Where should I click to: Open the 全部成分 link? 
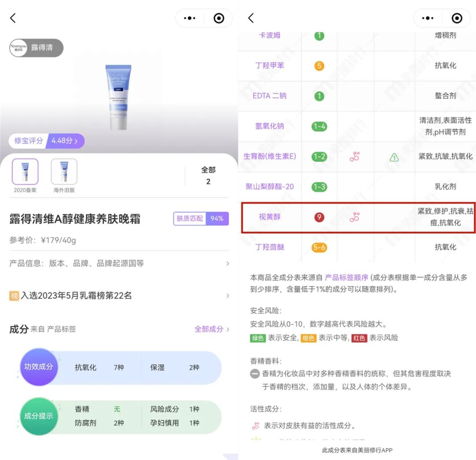[x=212, y=329]
